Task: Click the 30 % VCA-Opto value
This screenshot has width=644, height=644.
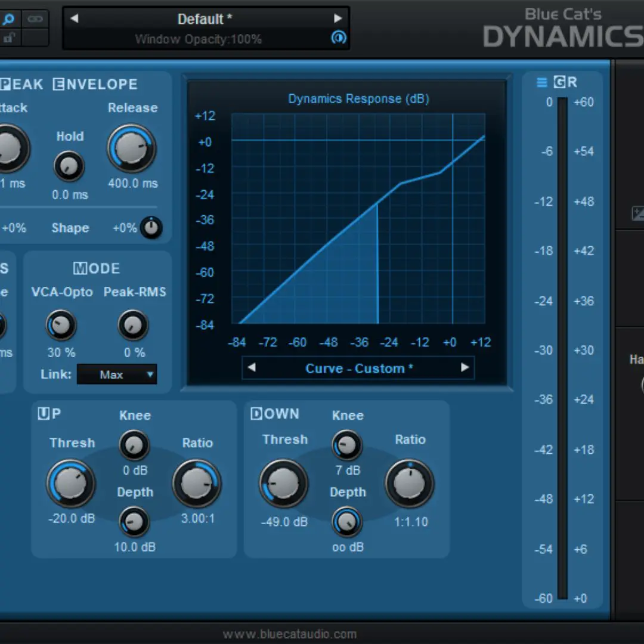Action: pyautogui.click(x=61, y=352)
